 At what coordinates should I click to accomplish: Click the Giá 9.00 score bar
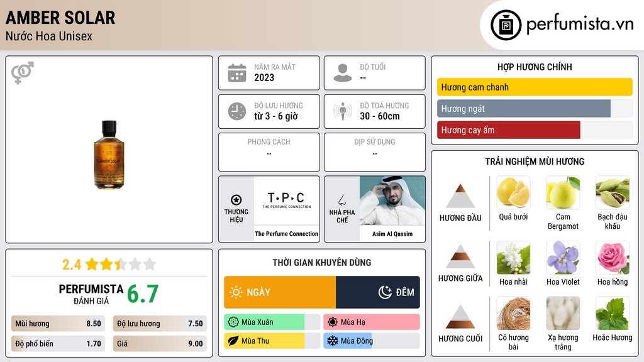160,344
